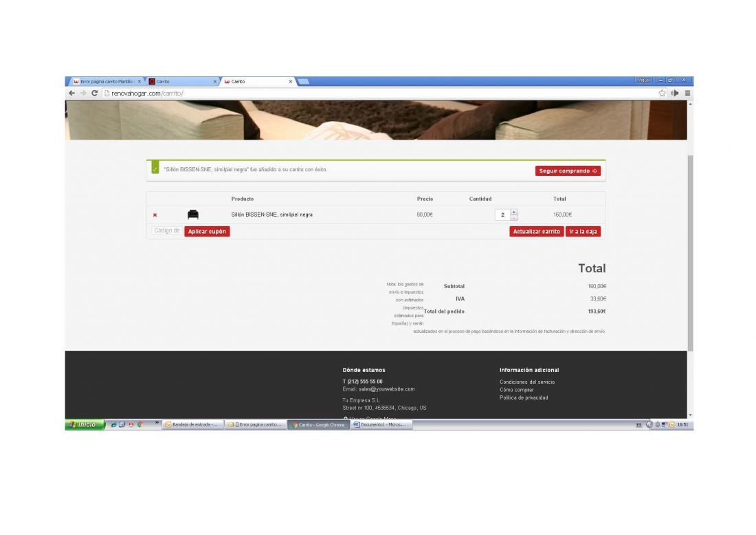
Task: Click the Subtotal amount 160,00€
Action: click(597, 287)
